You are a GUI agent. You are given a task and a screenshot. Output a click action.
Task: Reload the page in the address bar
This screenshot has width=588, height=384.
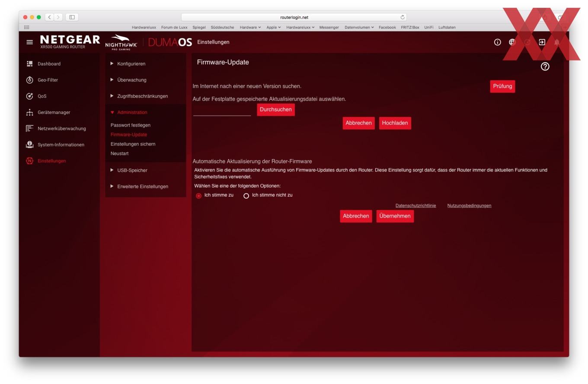click(403, 17)
